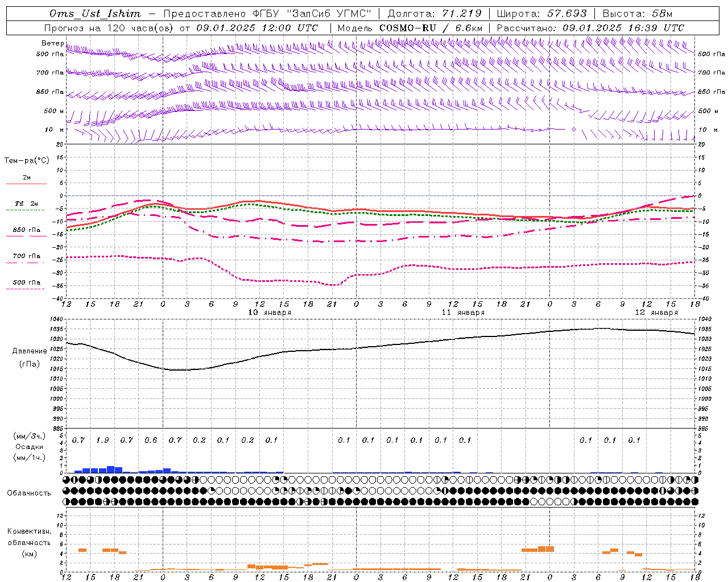Click the (км) convective cloud unit label
728x582 pixels.
(29, 554)
